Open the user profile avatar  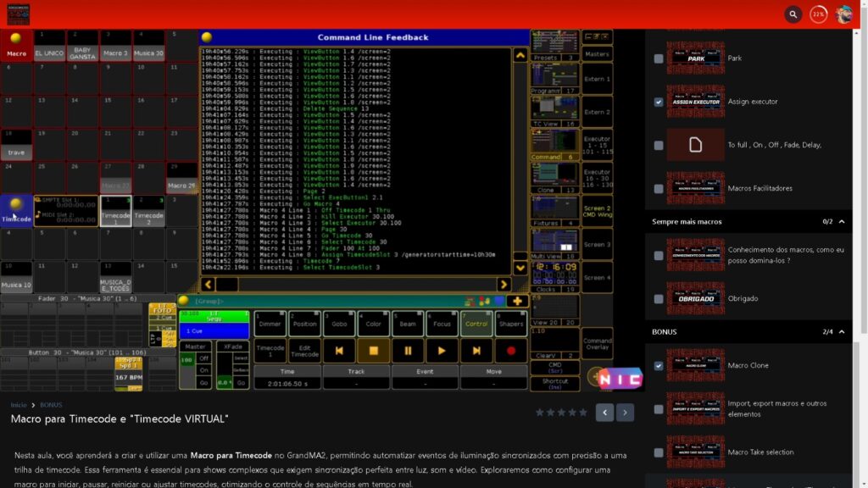click(843, 14)
